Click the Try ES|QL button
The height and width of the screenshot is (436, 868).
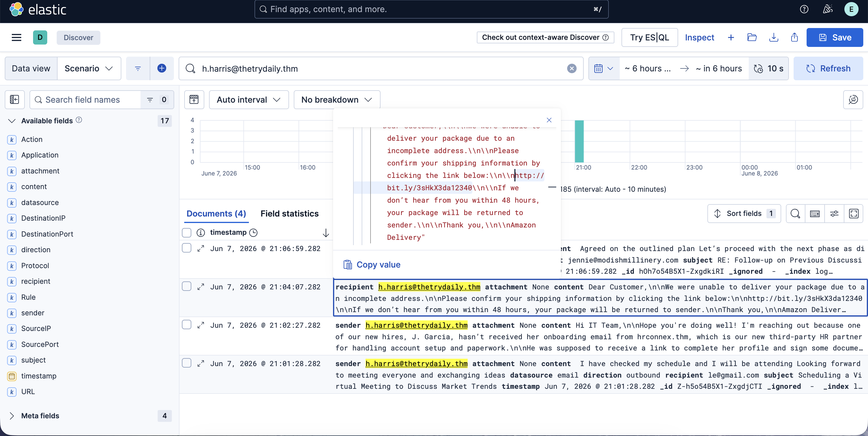coord(649,37)
